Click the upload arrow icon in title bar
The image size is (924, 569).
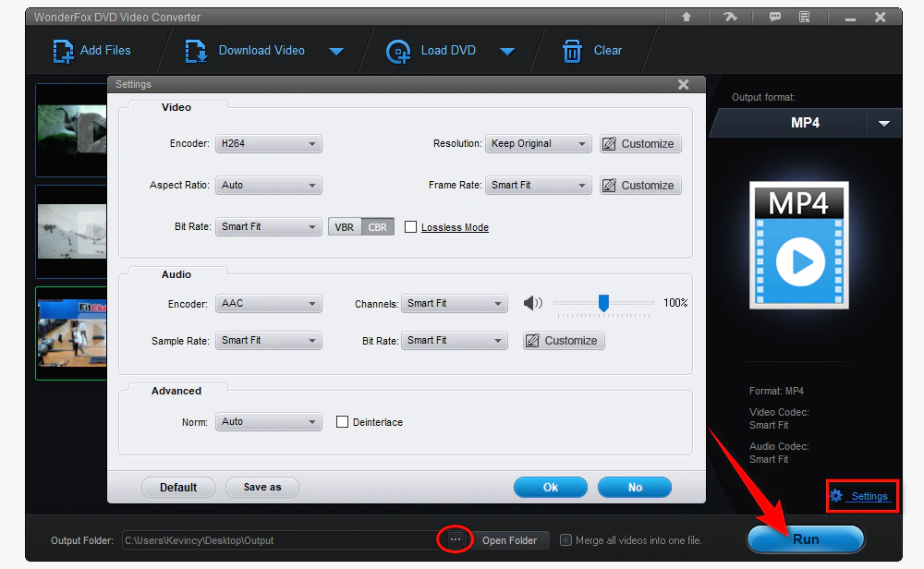pos(687,17)
